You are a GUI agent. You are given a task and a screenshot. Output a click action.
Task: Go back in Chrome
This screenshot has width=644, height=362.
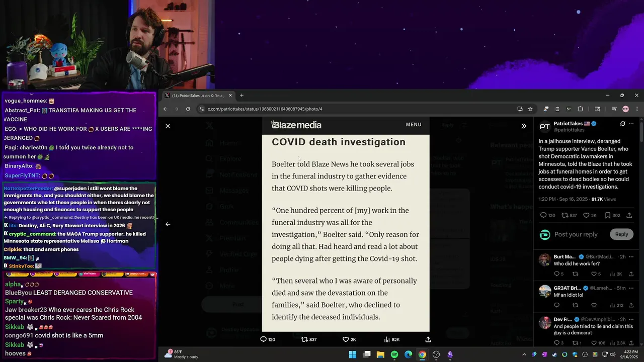point(166,109)
